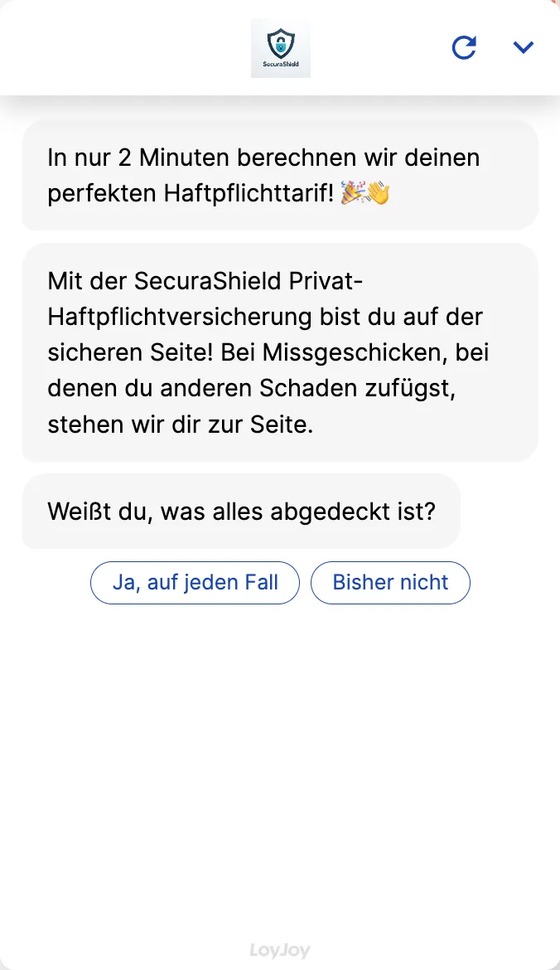Select the "In nur 2 Minuten" message bubble

pyautogui.click(x=280, y=175)
